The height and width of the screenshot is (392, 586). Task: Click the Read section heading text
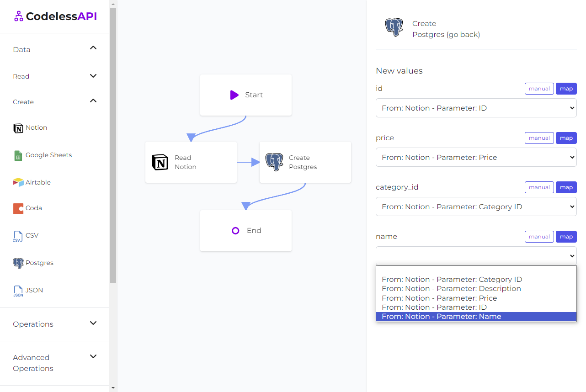click(21, 76)
